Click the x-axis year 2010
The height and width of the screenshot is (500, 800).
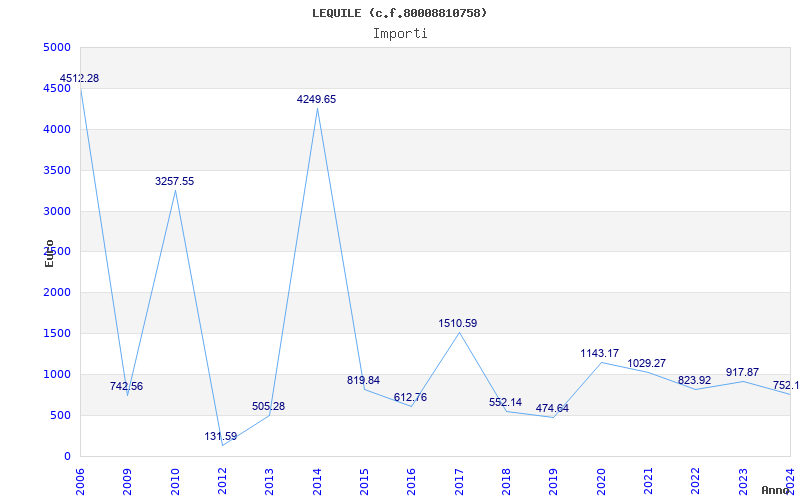point(174,482)
